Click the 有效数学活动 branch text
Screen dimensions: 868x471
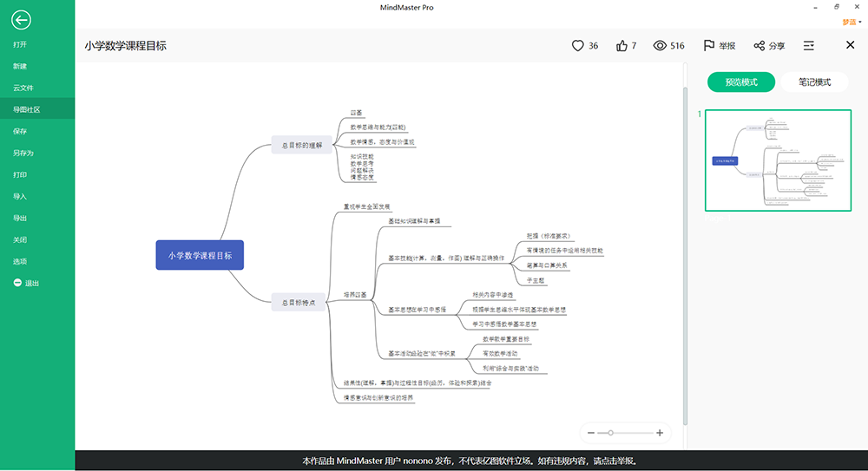coord(500,353)
